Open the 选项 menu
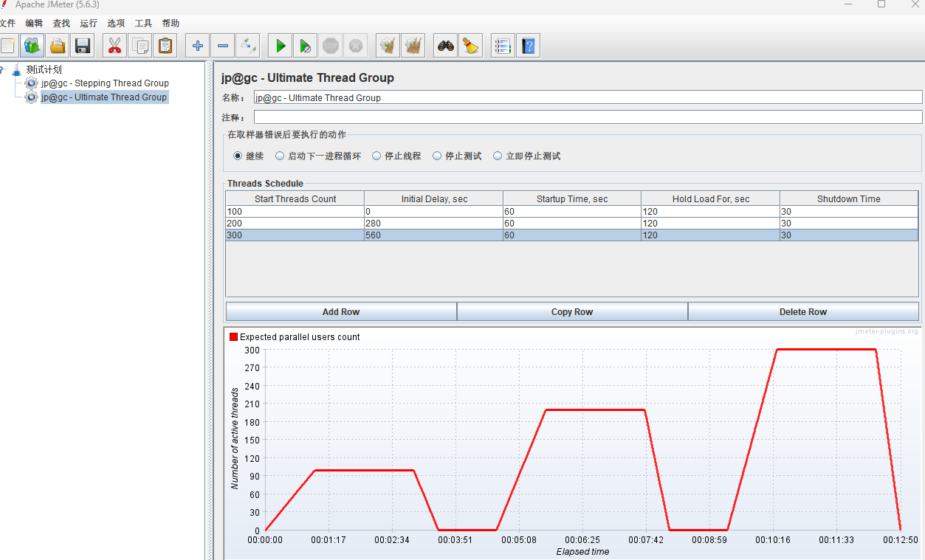Image resolution: width=925 pixels, height=560 pixels. (x=116, y=23)
